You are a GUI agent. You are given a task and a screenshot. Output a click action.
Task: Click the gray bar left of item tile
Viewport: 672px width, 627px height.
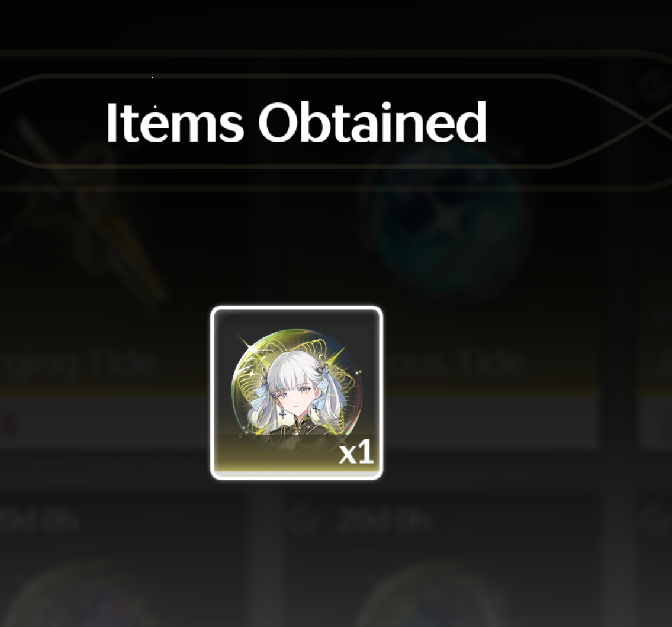click(x=105, y=424)
